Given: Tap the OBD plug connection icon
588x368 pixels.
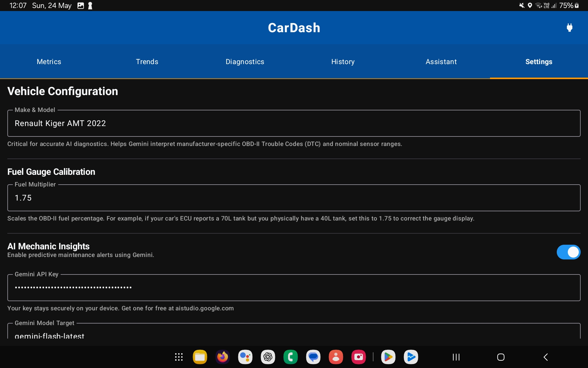Looking at the screenshot, I should click(569, 28).
